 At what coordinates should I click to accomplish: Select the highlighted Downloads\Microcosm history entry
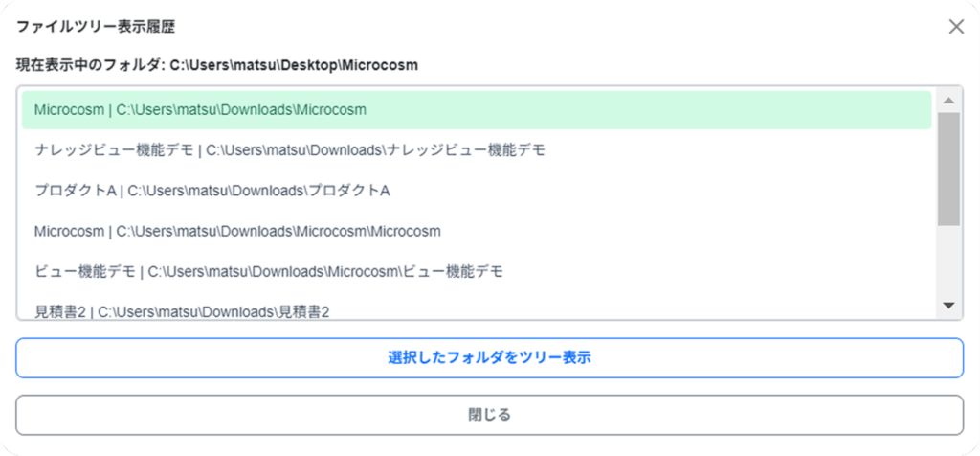point(477,110)
